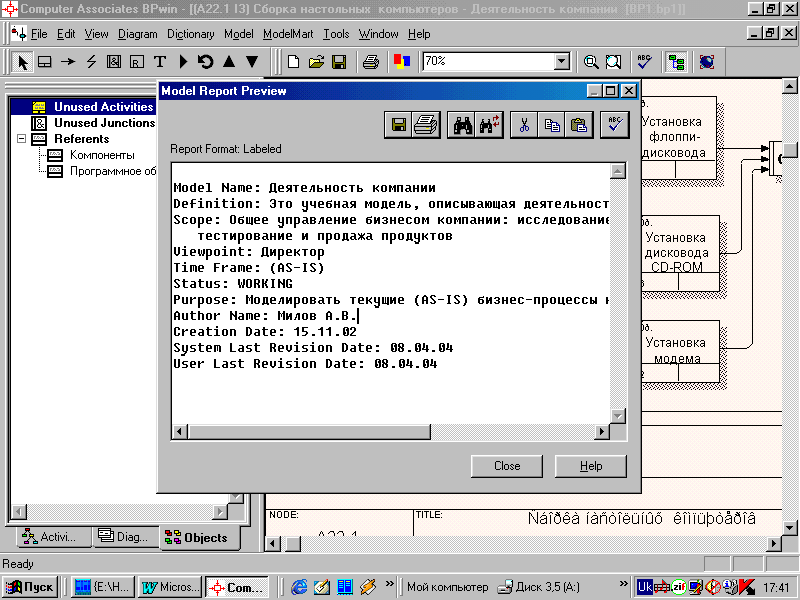800x600 pixels.
Task: Select Unused Junctions in the tree
Action: click(105, 123)
